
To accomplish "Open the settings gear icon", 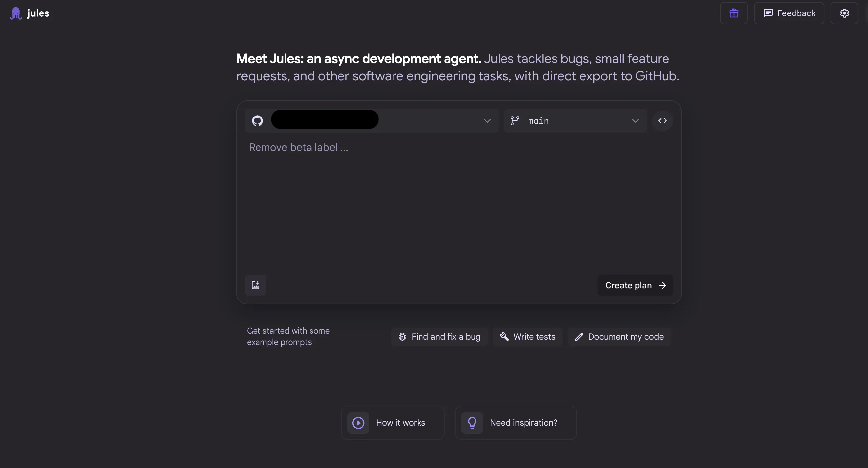I will pos(844,13).
